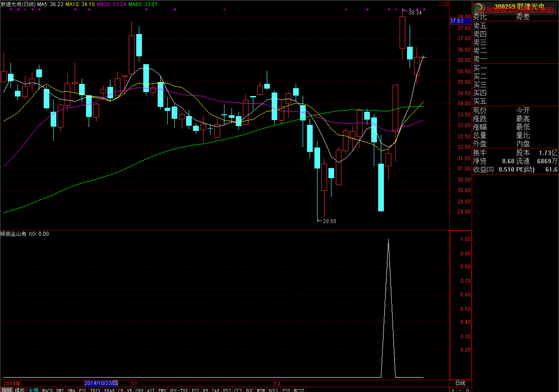Viewport: 559px width, 392px height.
Task: Switch to the MTM indicator tab
Action: (x=261, y=390)
